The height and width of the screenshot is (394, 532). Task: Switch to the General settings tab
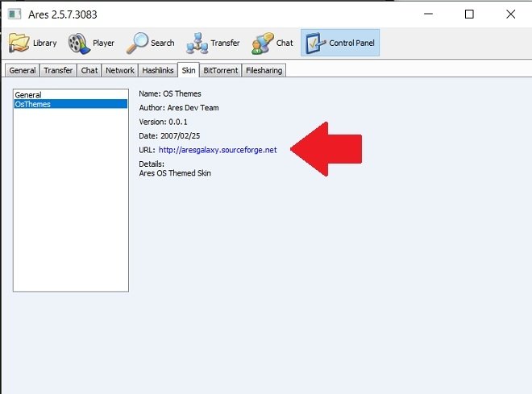(x=23, y=70)
